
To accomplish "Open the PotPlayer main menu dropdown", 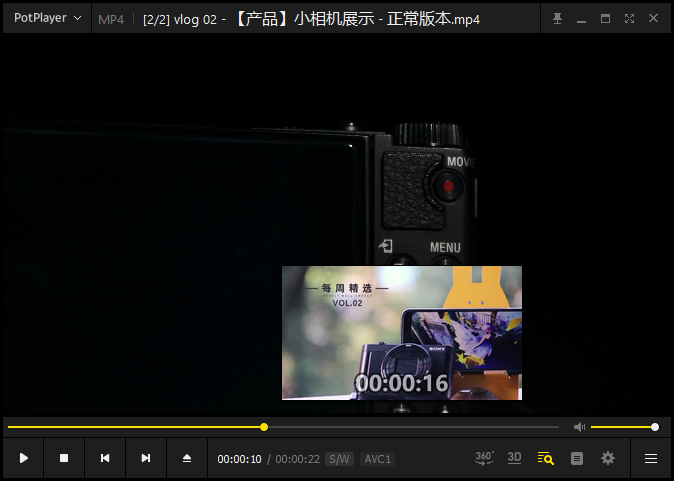I will (x=47, y=18).
